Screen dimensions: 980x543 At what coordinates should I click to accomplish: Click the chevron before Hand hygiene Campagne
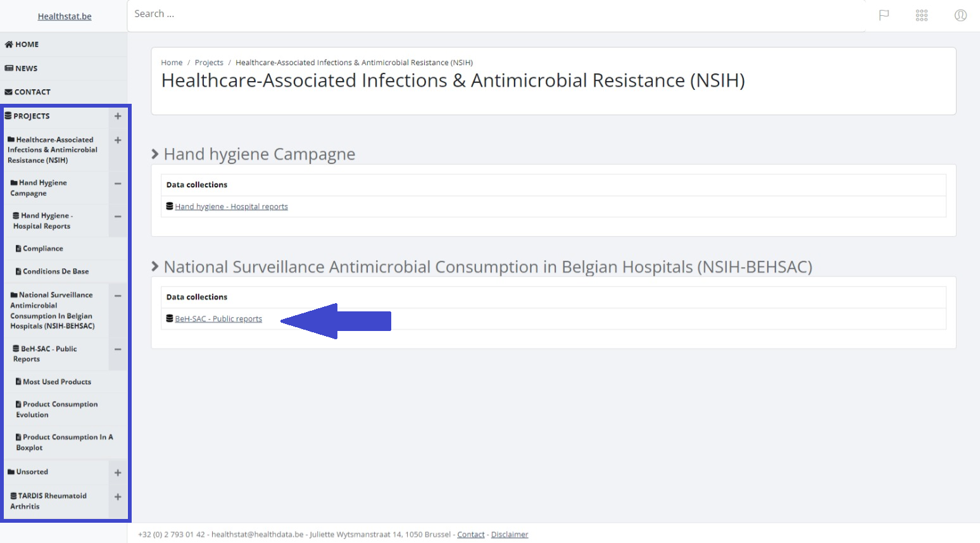[155, 154]
